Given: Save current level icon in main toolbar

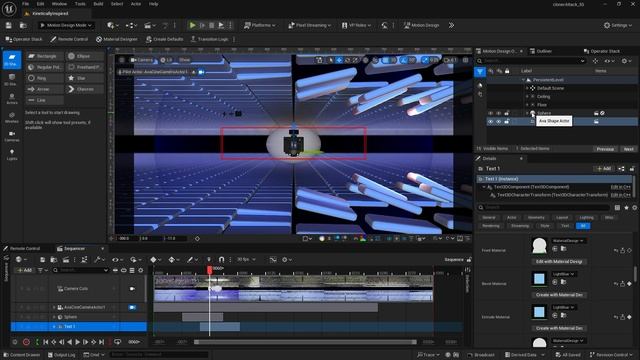Looking at the screenshot, I should (9, 25).
